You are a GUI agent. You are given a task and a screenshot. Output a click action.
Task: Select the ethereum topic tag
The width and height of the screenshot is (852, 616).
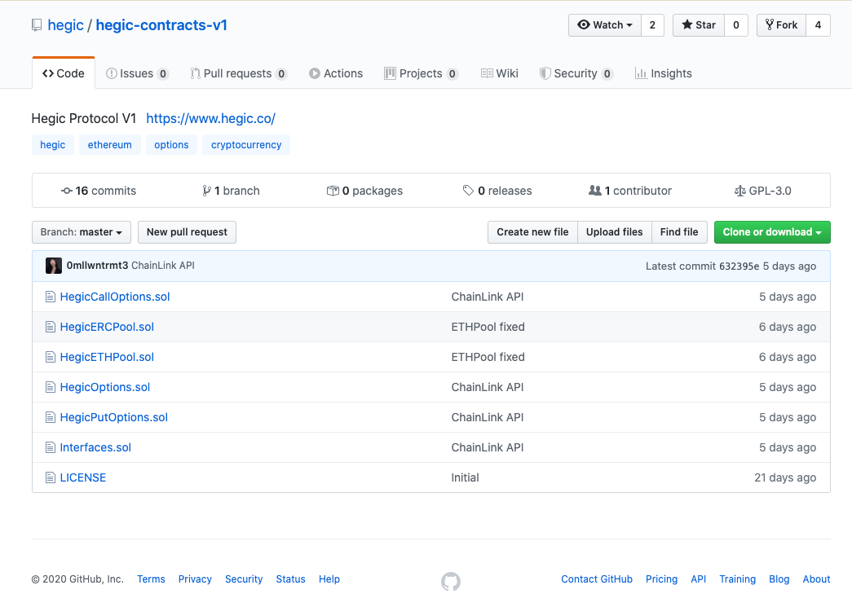pyautogui.click(x=110, y=145)
